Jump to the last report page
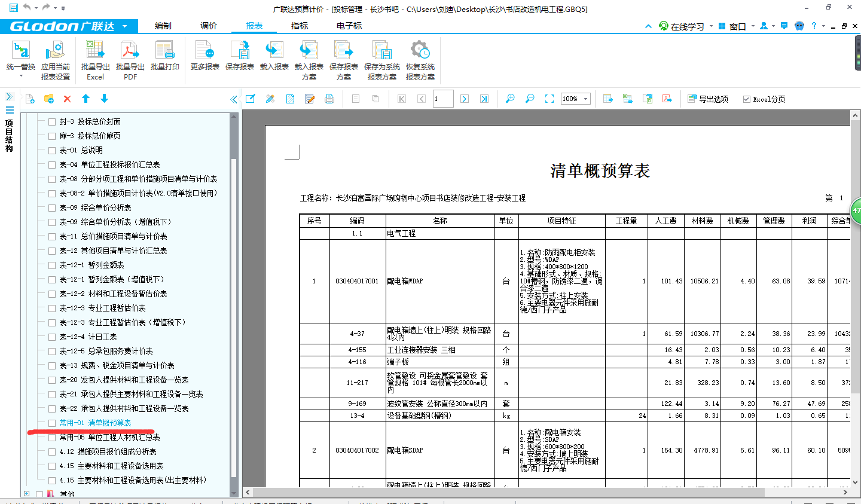The height and width of the screenshot is (504, 861). coord(484,99)
